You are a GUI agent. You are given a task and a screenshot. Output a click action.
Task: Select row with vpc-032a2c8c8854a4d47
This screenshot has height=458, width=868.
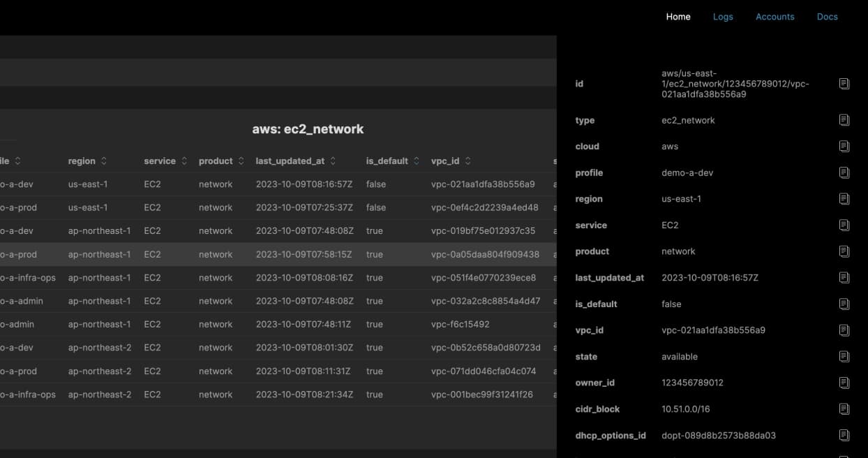[x=278, y=301]
